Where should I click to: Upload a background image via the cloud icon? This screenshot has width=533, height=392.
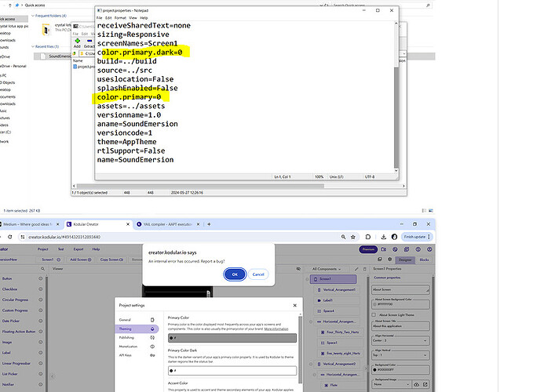416,384
